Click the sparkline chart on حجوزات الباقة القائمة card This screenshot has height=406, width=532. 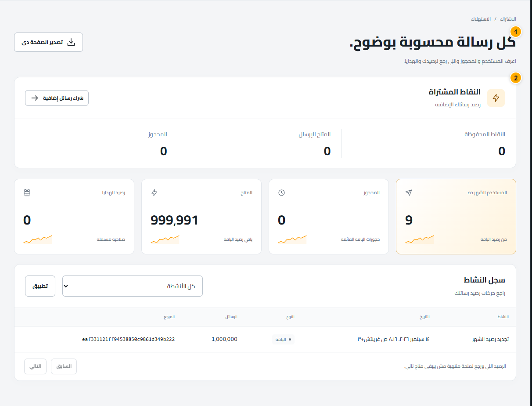tap(292, 239)
